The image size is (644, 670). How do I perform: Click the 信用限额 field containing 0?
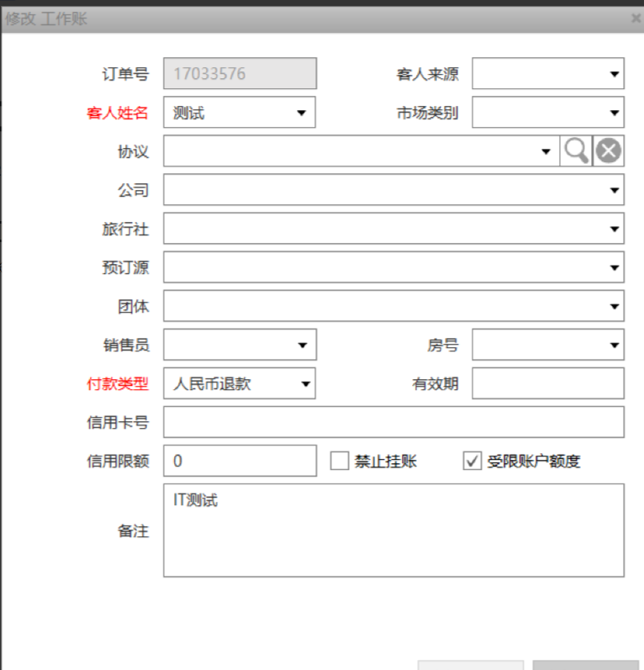point(240,461)
